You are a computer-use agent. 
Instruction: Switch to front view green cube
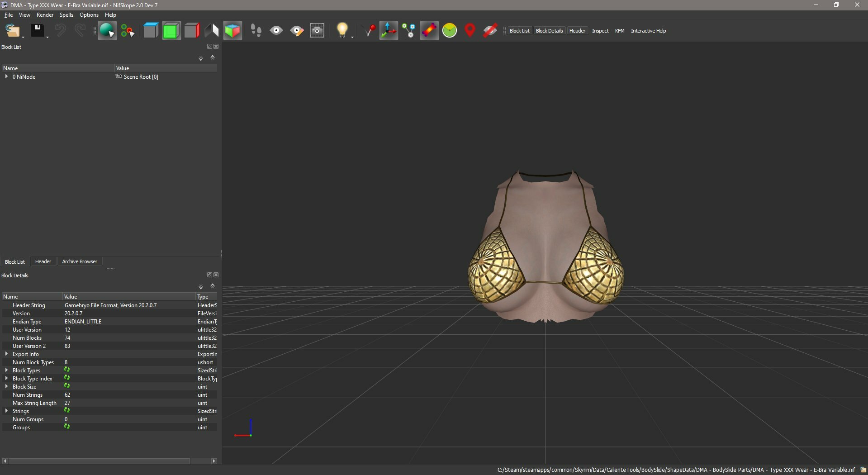click(x=171, y=31)
